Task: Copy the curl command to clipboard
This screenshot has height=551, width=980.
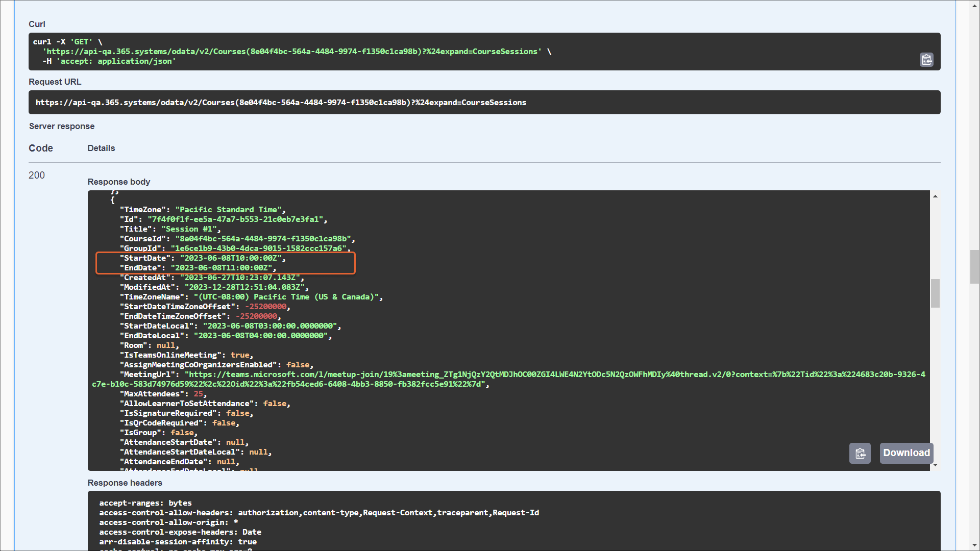Action: click(926, 60)
